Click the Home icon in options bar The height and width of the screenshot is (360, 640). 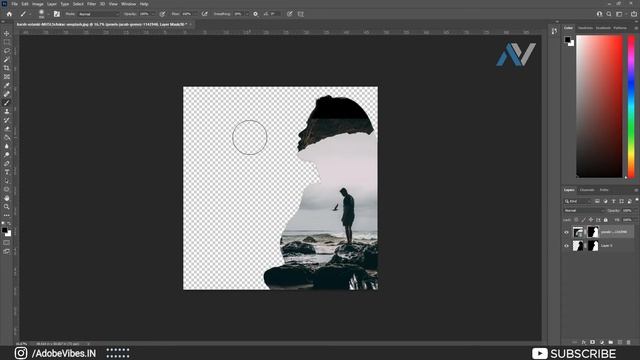pyautogui.click(x=9, y=14)
